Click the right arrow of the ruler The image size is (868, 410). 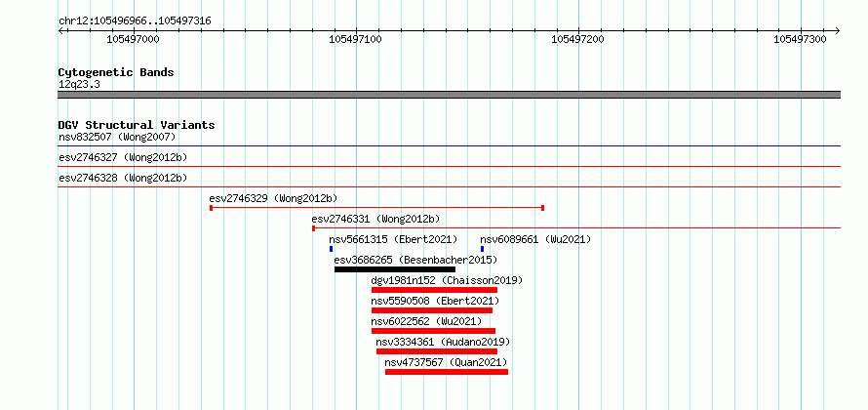[837, 30]
